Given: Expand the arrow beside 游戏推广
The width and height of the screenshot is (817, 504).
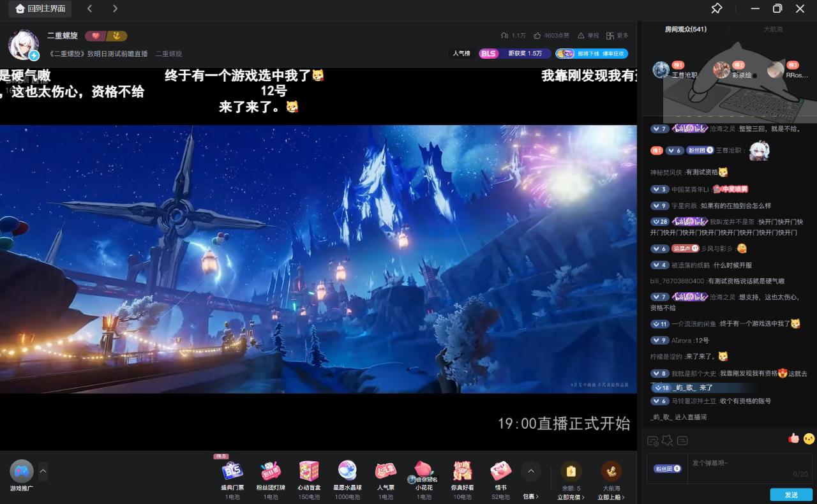Looking at the screenshot, I should (x=43, y=471).
